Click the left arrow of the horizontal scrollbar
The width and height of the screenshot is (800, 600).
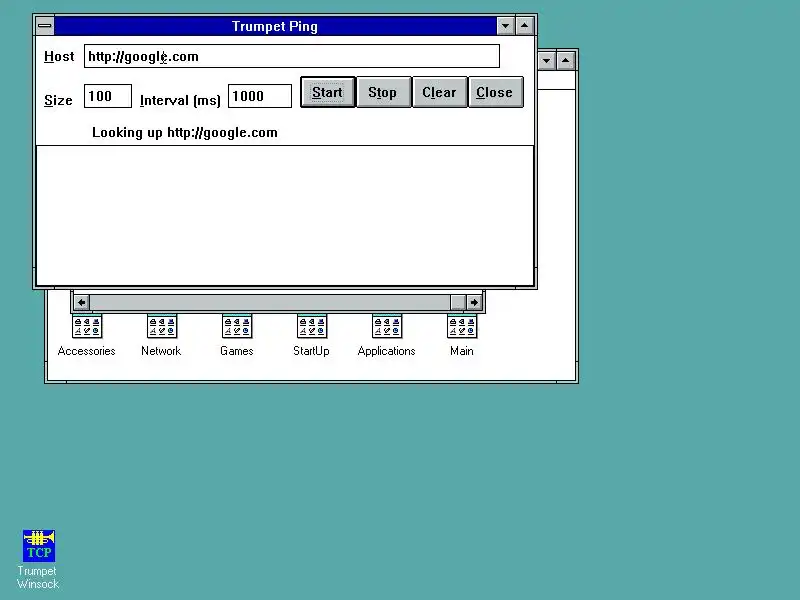pos(82,303)
